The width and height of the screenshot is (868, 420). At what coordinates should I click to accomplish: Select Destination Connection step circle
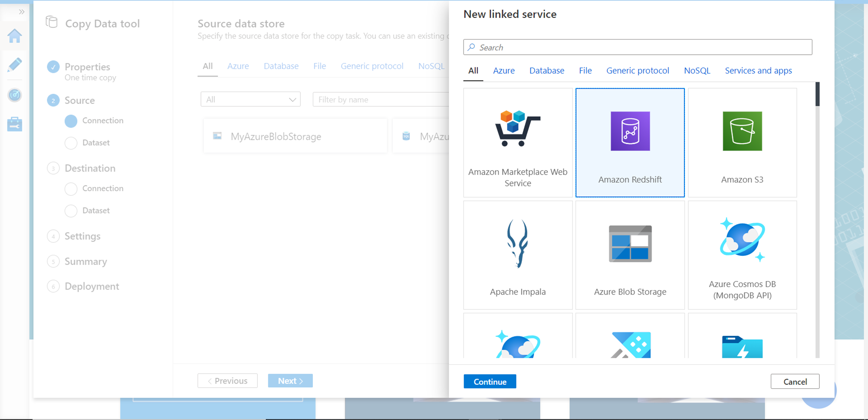(x=71, y=189)
